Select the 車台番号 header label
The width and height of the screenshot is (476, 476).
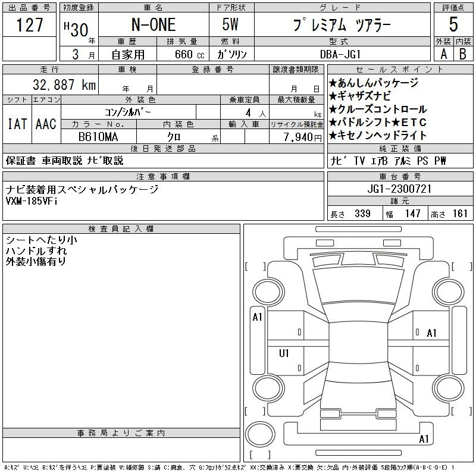[400, 176]
